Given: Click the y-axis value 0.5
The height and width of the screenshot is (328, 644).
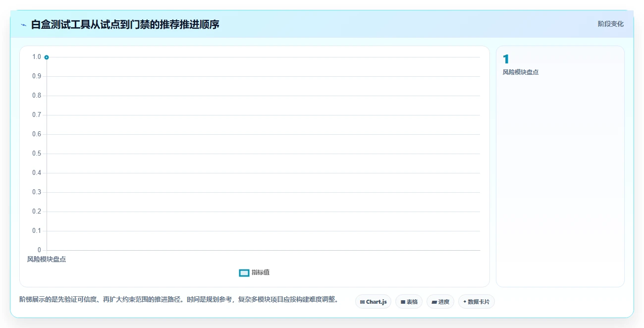Looking at the screenshot, I should pos(37,154).
